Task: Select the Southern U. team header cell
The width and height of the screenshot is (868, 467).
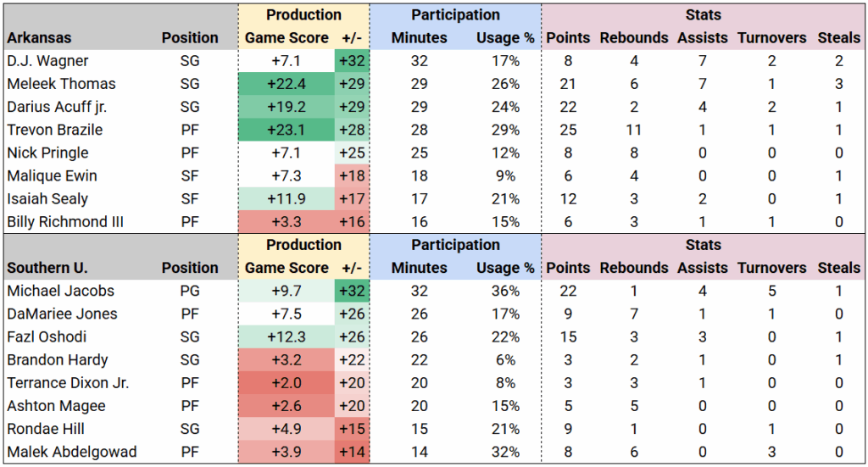Action: coord(47,268)
